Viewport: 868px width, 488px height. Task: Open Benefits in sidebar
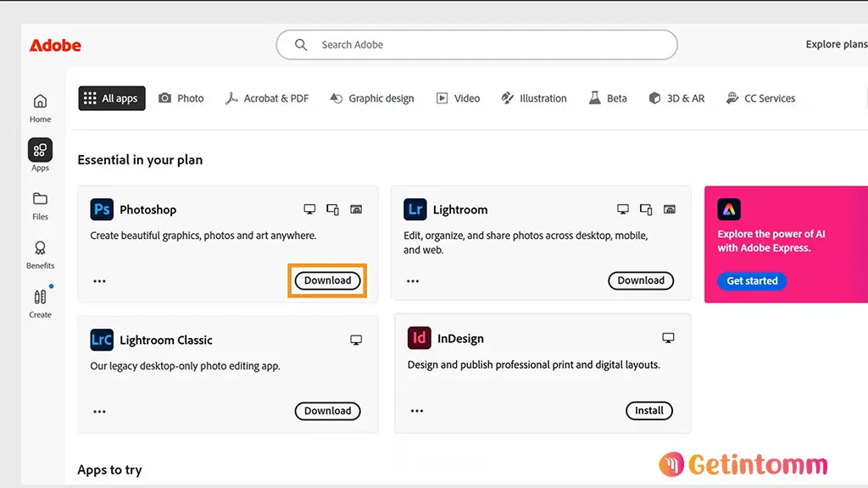click(x=40, y=255)
